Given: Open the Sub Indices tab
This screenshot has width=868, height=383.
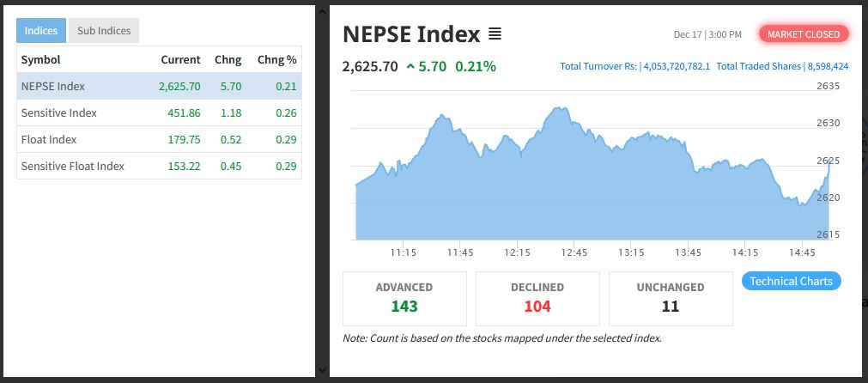Looking at the screenshot, I should [104, 31].
